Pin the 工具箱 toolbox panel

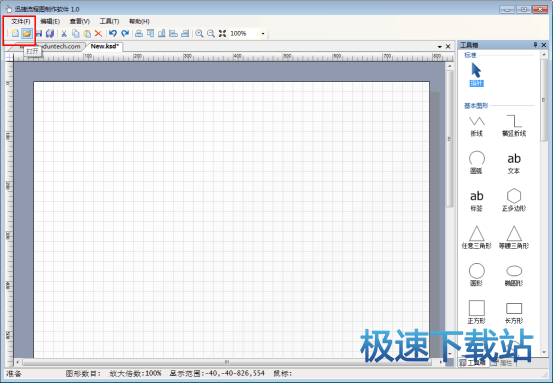point(535,45)
